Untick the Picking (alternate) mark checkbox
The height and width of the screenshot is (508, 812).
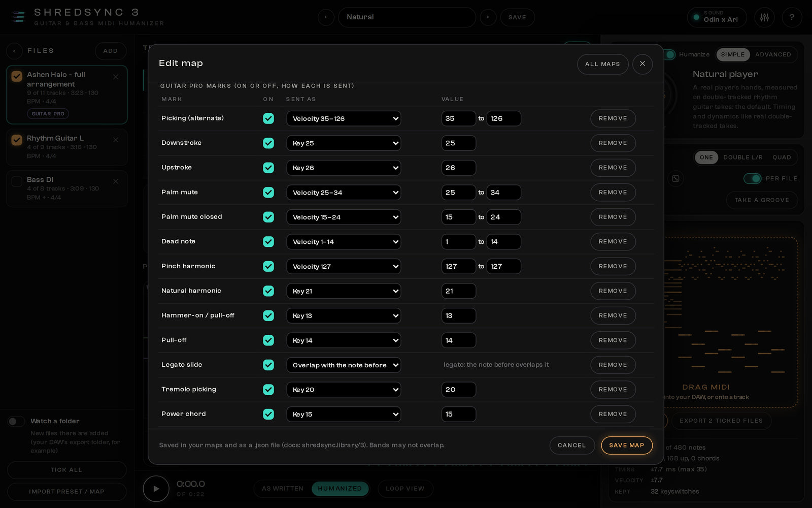point(268,118)
